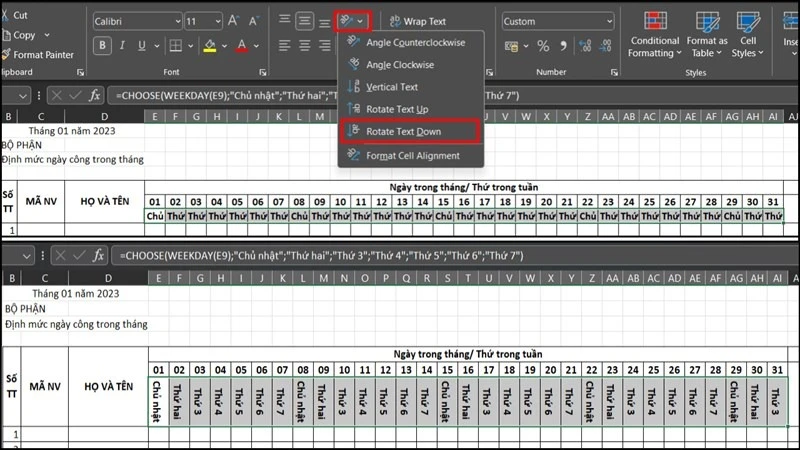Toggle Italic formatting
The width and height of the screenshot is (800, 450).
(122, 45)
